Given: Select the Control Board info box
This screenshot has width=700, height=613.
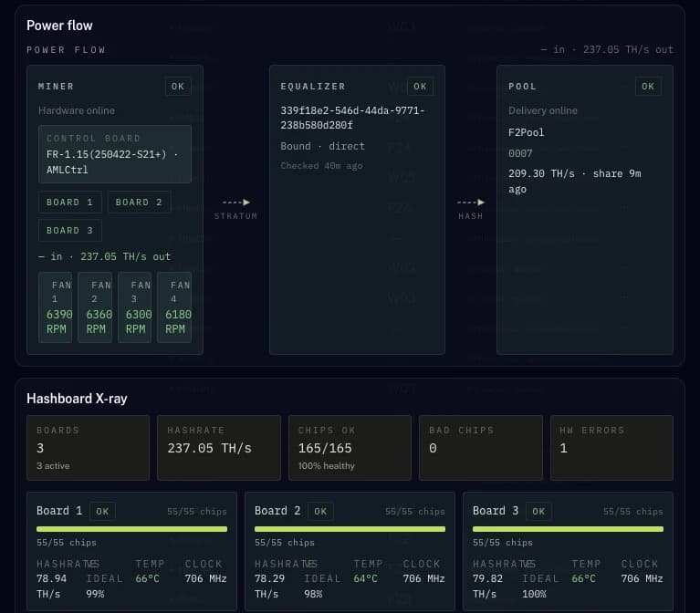Looking at the screenshot, I should click(x=115, y=154).
